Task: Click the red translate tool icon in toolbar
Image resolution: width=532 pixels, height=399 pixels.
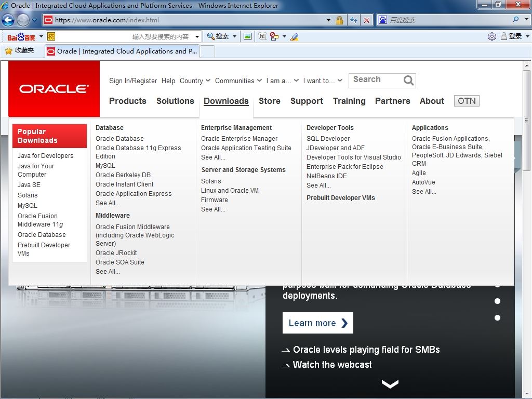Action: coord(274,36)
